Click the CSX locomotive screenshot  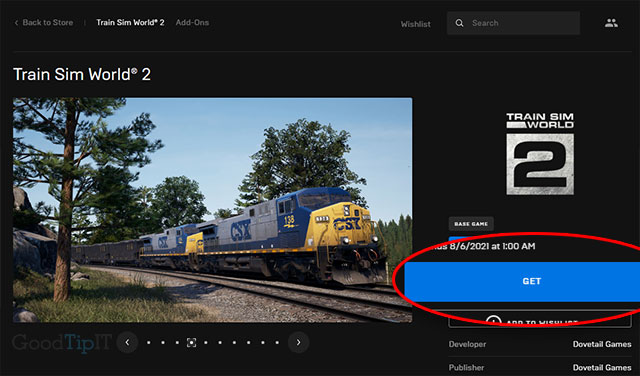[212, 210]
